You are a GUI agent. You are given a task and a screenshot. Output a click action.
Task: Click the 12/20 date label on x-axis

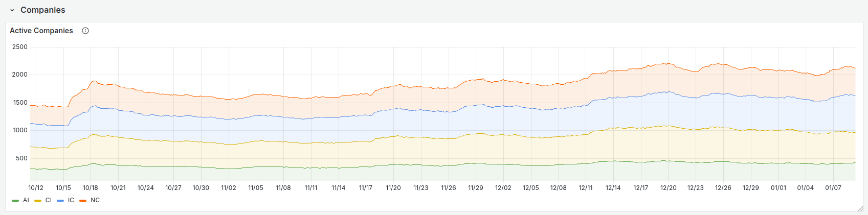click(x=668, y=188)
